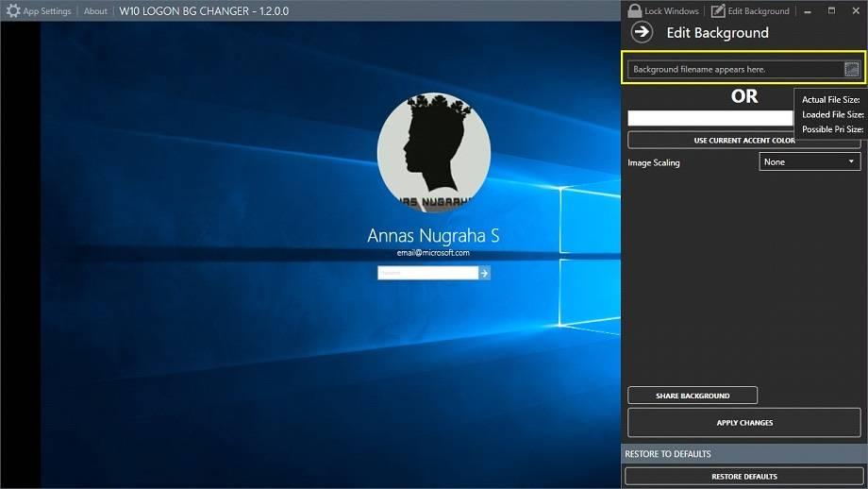Click the Lock Windows padlock icon
868x489 pixels.
tap(634, 10)
